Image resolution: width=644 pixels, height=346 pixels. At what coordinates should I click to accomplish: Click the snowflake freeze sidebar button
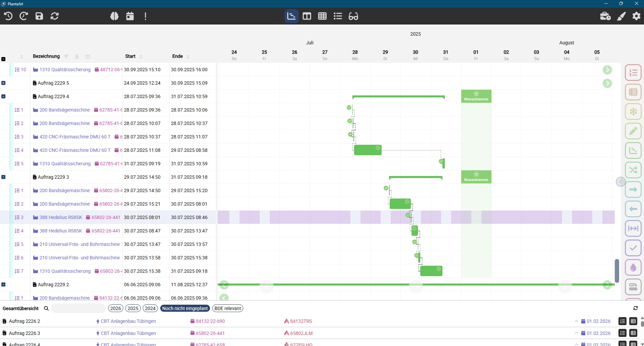tap(633, 112)
